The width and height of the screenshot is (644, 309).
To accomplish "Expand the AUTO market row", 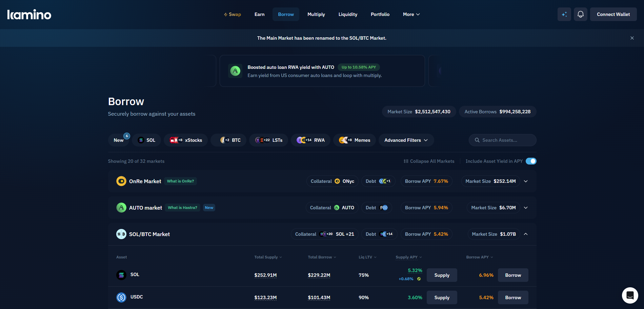I will click(x=526, y=208).
